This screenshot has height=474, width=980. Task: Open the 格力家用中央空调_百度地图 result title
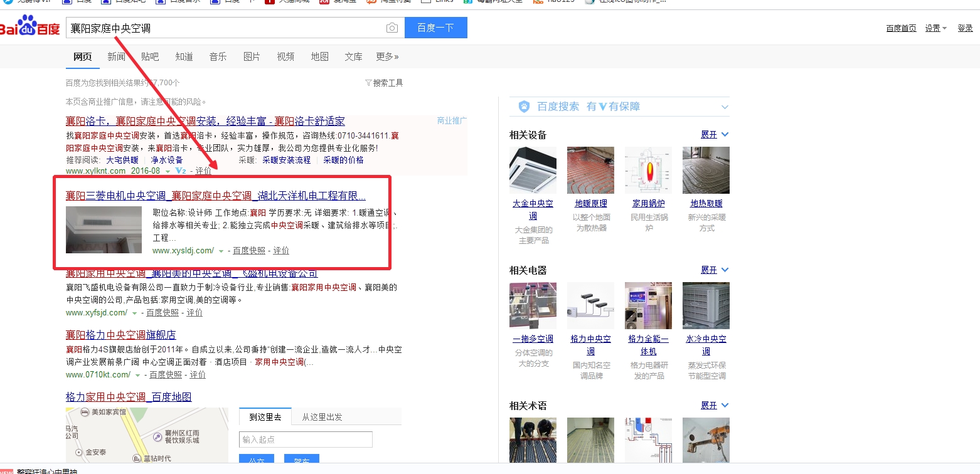pos(129,397)
